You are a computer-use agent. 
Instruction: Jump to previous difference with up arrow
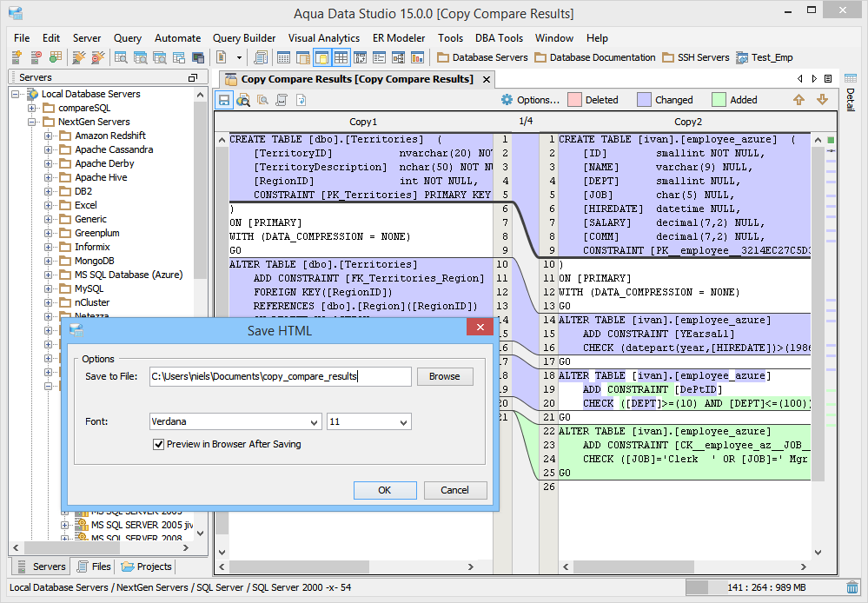(798, 100)
